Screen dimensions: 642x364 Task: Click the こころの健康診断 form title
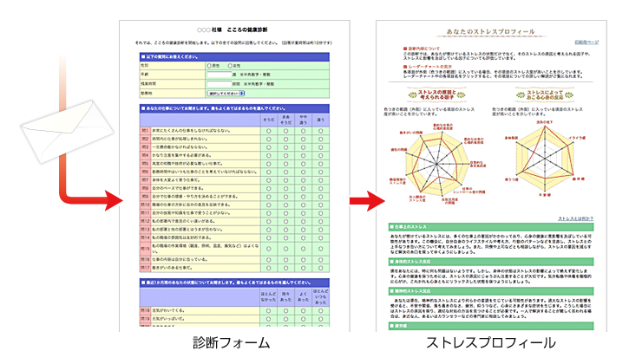pyautogui.click(x=247, y=29)
